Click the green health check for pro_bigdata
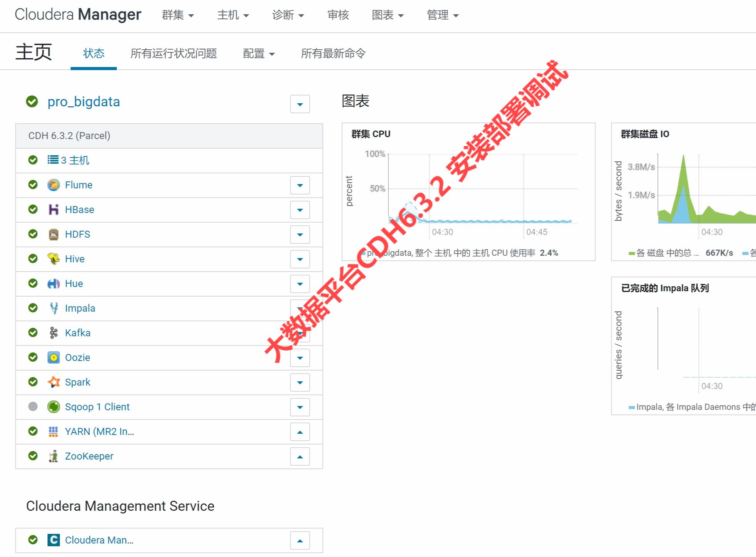Screen dimensions: 756x557 tap(32, 102)
